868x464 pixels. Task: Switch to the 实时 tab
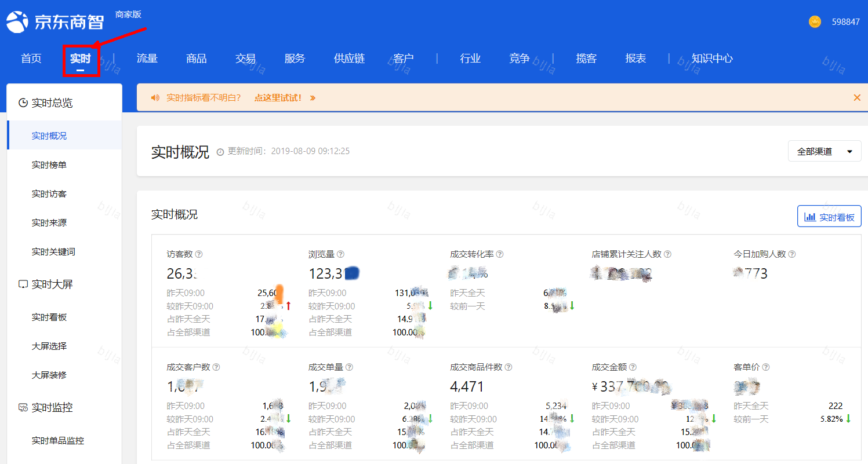[x=81, y=59]
